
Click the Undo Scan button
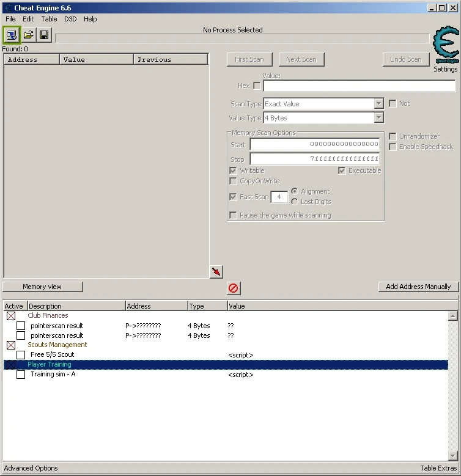(406, 59)
